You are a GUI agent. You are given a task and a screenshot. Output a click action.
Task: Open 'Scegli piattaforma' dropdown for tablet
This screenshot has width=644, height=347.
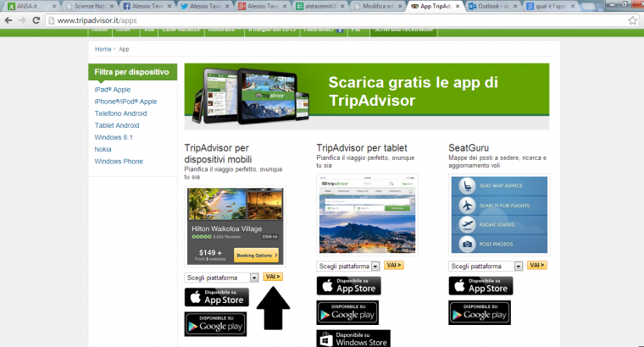point(348,267)
